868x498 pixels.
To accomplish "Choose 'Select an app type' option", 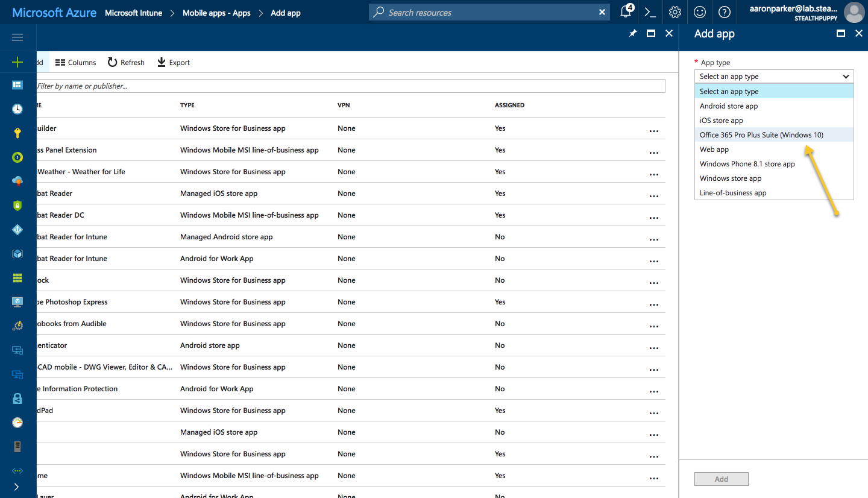I will [774, 92].
